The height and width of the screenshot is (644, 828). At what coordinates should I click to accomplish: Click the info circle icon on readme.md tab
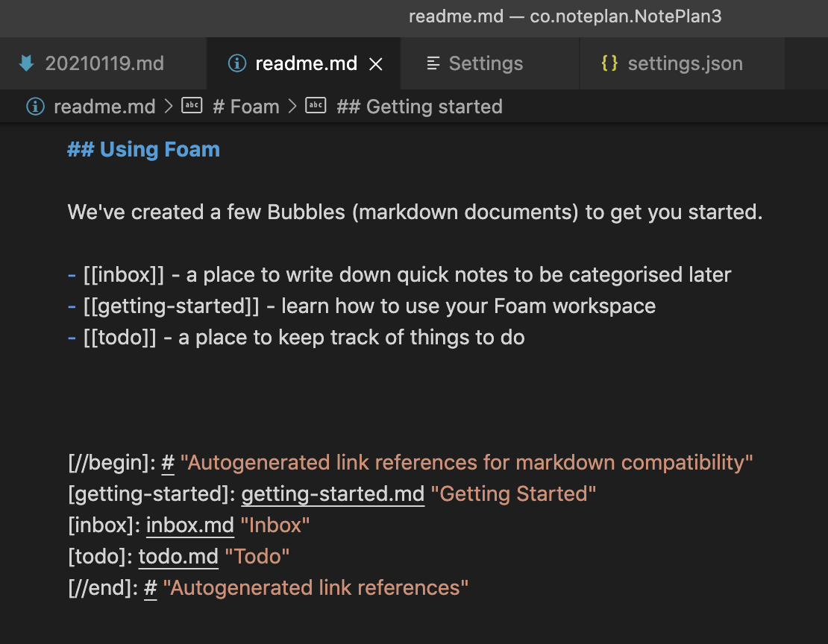click(236, 63)
